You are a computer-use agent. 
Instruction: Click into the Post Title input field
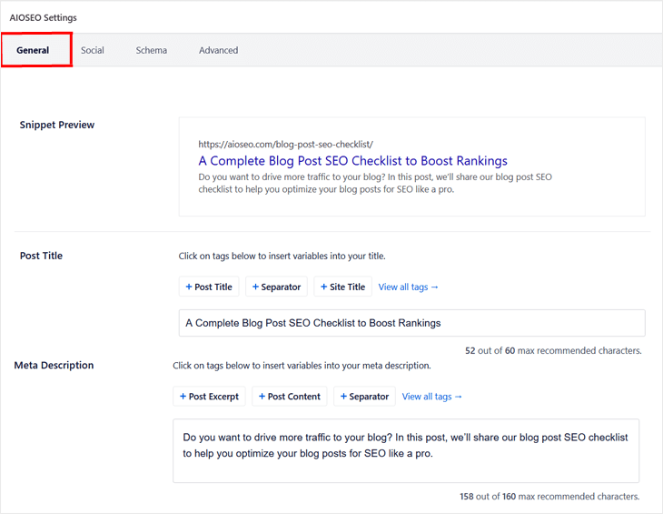411,323
